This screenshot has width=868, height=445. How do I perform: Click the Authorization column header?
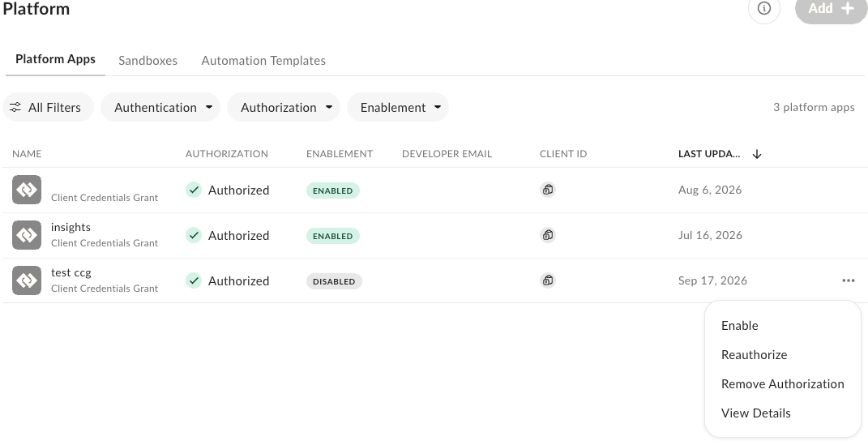[x=227, y=154]
